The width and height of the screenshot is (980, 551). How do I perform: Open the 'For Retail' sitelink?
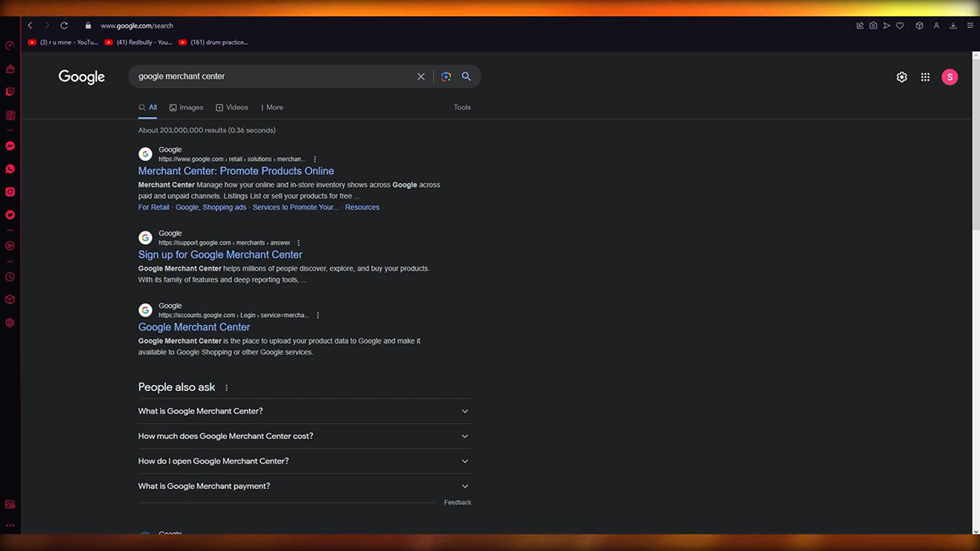click(154, 208)
